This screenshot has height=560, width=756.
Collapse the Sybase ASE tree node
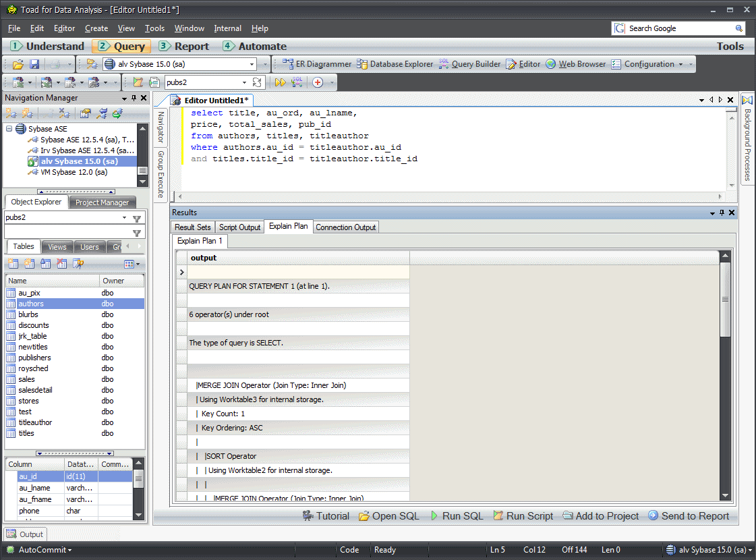[x=9, y=129]
